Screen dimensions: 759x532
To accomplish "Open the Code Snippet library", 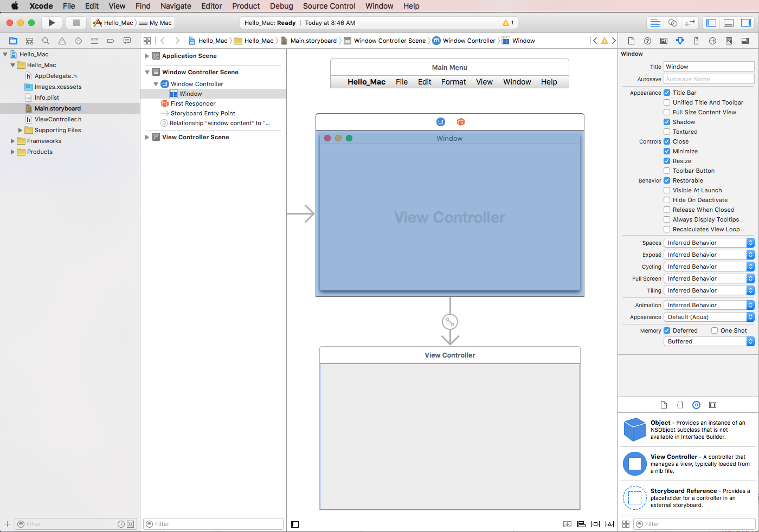I will (680, 405).
